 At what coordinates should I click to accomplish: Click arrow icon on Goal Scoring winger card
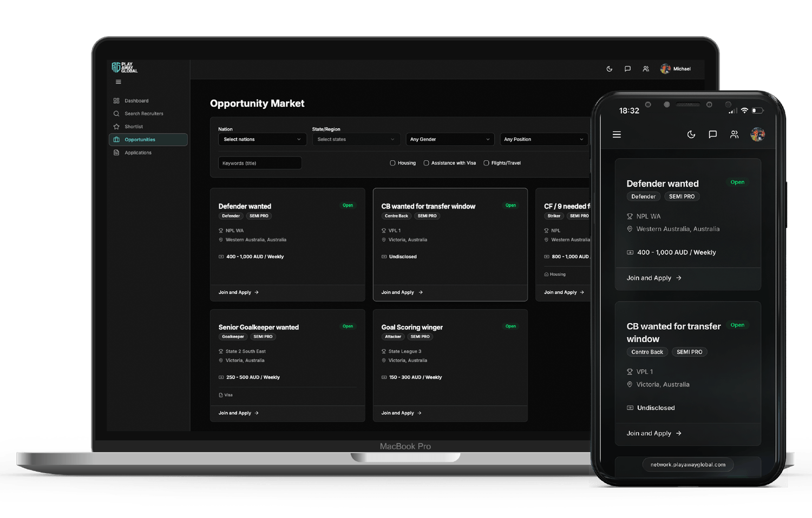tap(420, 413)
